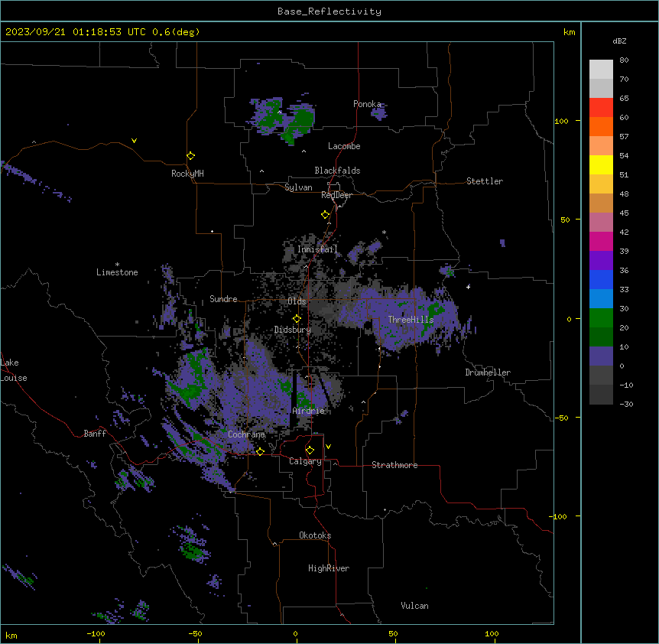The height and width of the screenshot is (644, 659).
Task: Click the Ponoka city label
Action: (367, 104)
